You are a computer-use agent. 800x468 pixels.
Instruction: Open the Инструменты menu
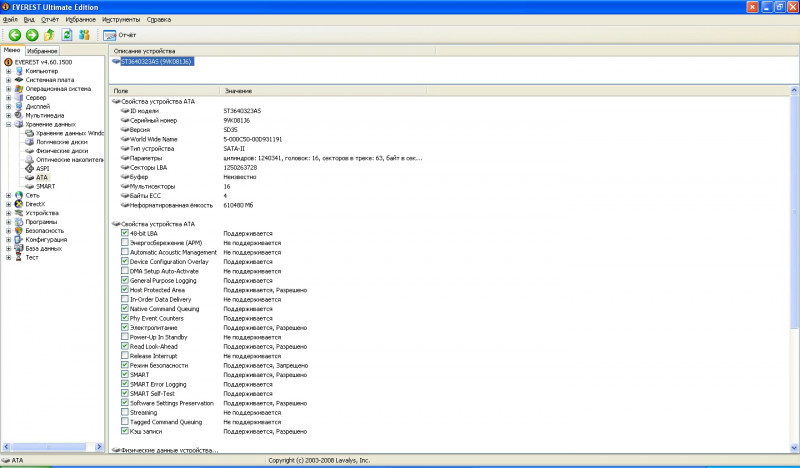[x=121, y=19]
